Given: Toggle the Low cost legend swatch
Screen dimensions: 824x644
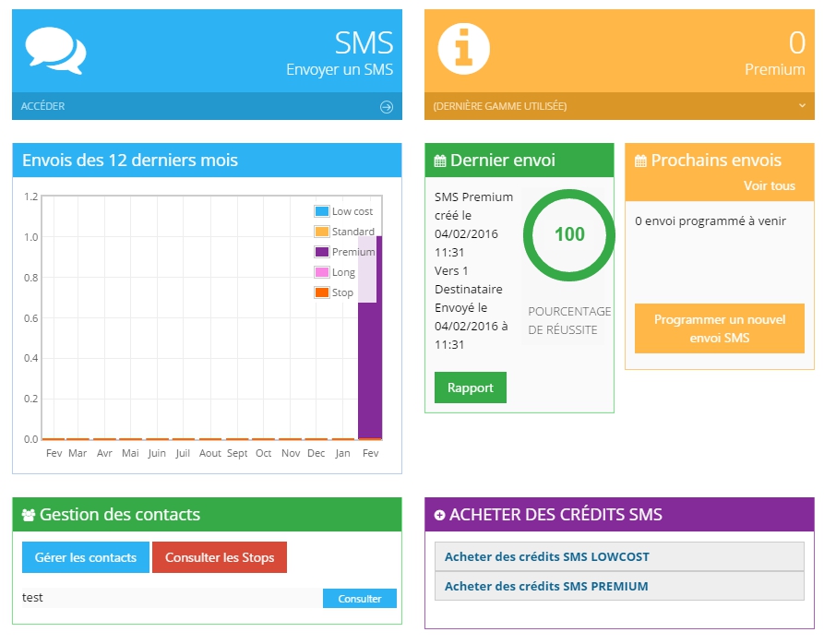Looking at the screenshot, I should coord(322,211).
